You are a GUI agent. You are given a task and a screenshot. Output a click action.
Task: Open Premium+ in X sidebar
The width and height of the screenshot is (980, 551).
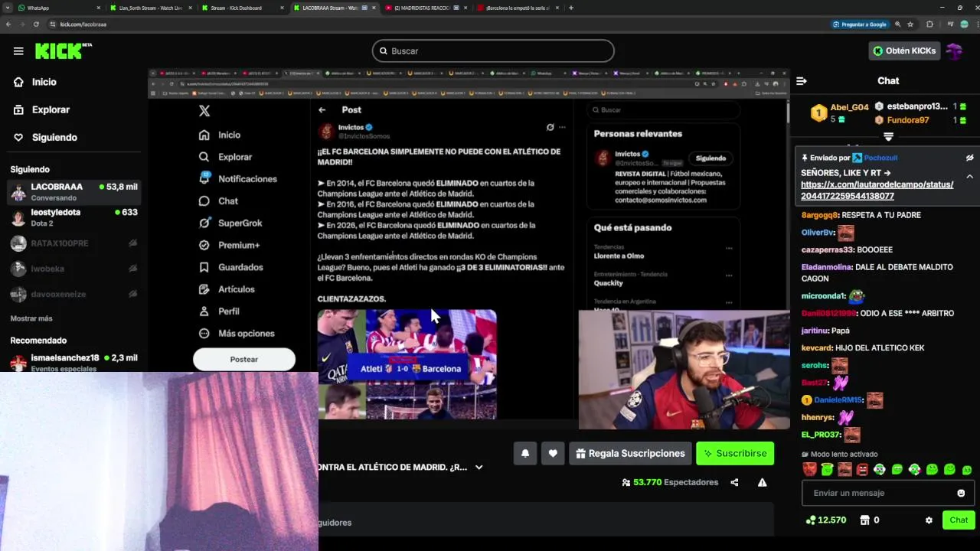230,246
